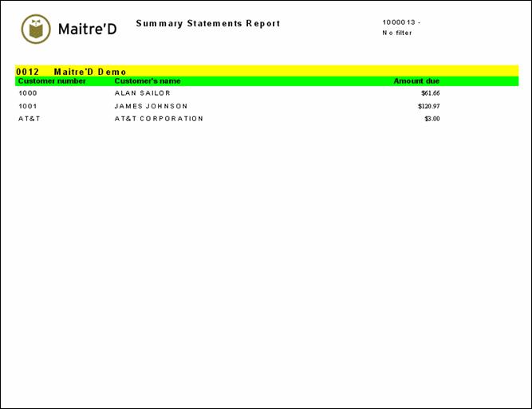The image size is (532, 409).
Task: Click the Maitre'D wordmark beside the logo
Action: [x=88, y=29]
